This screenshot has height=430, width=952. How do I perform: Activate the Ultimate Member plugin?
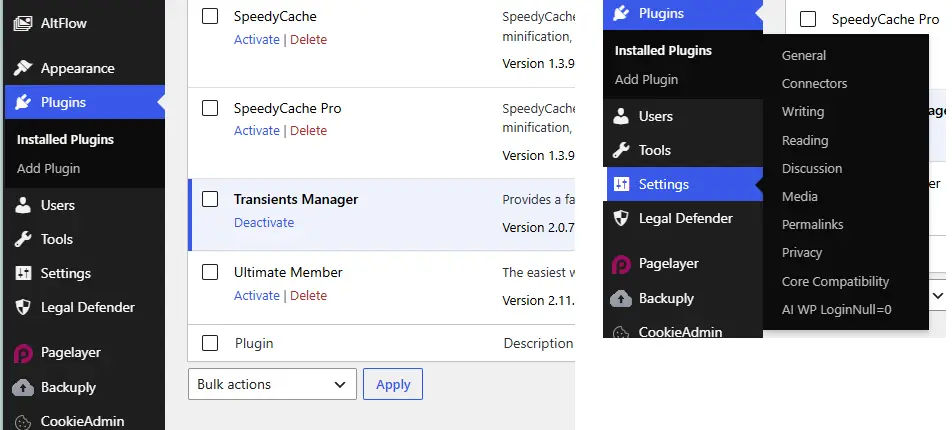coord(257,296)
